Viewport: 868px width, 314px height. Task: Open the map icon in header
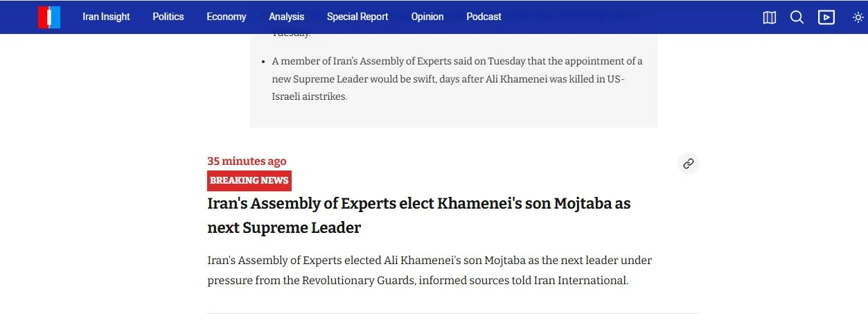coord(769,17)
